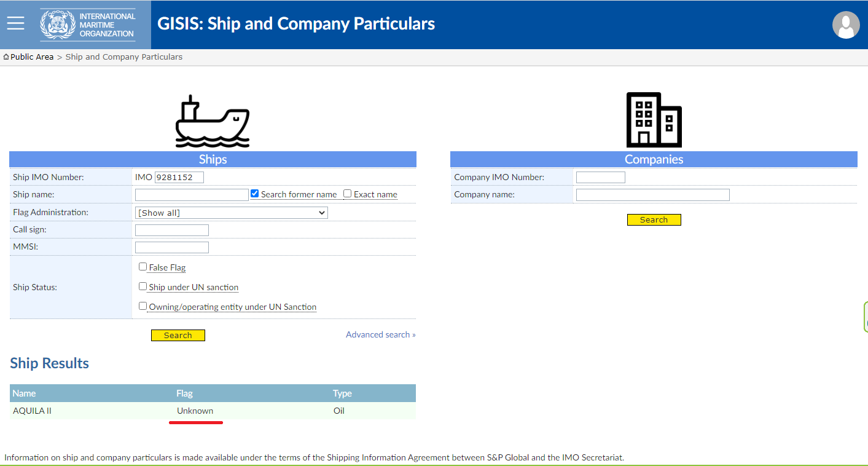868x466 pixels.
Task: Open the Advanced search options
Action: point(380,334)
